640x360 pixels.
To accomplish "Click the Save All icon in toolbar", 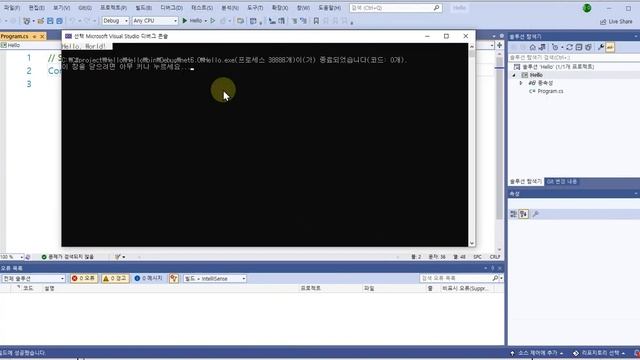I will click(59, 20).
